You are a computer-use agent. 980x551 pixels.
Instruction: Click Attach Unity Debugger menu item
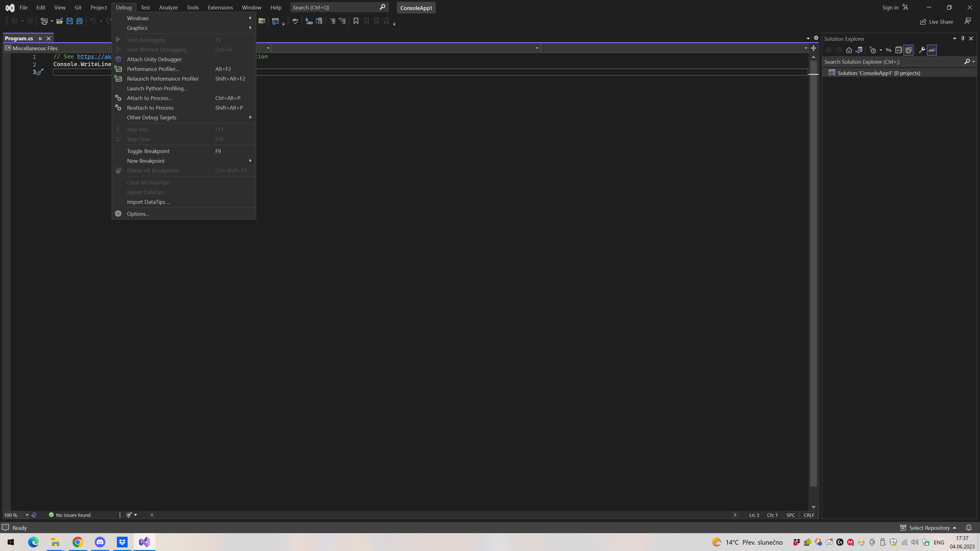[x=154, y=59]
